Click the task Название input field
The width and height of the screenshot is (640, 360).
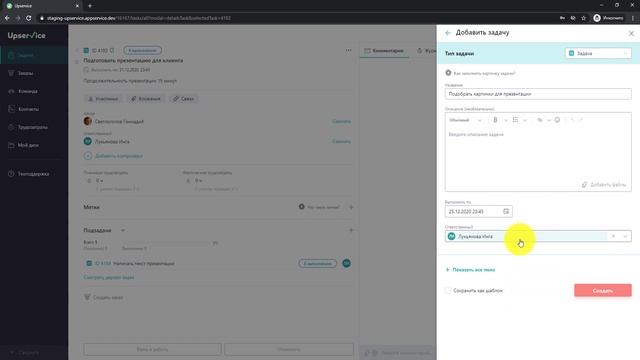click(538, 94)
